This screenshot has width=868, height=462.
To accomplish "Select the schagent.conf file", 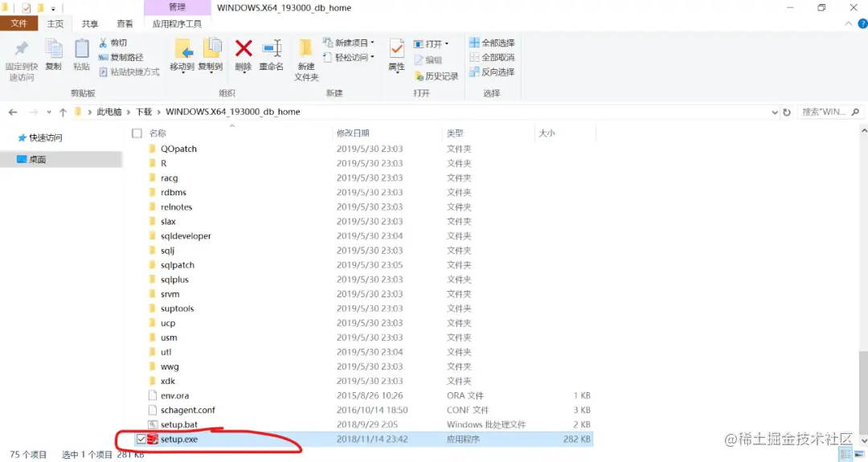I will pyautogui.click(x=187, y=410).
